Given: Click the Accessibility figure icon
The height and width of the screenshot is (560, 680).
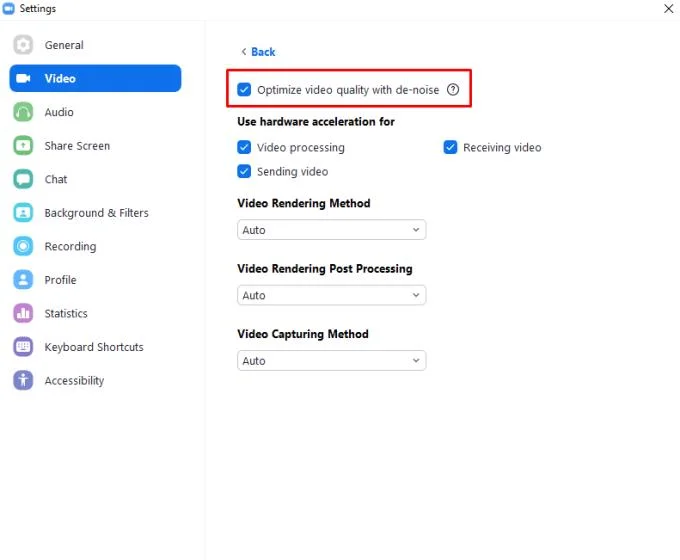Looking at the screenshot, I should (x=23, y=380).
